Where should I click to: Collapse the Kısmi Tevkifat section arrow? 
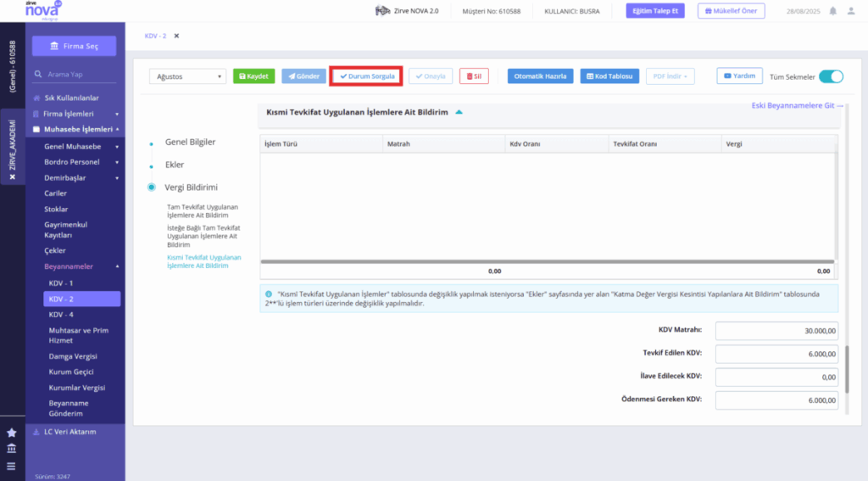459,112
